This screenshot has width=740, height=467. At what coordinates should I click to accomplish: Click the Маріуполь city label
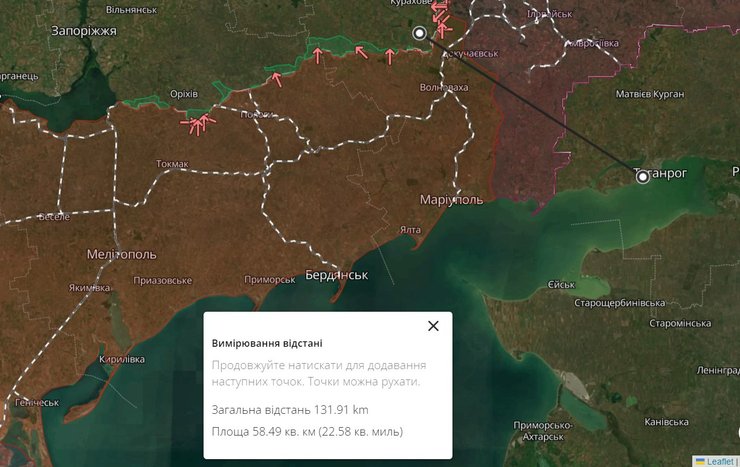451,200
